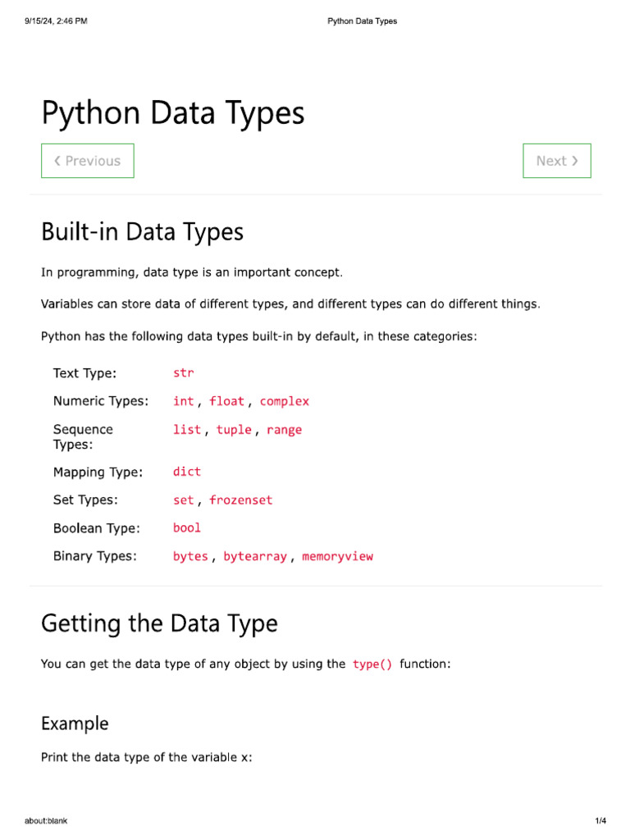Screen dimensions: 630x840
Task: Select the float type keyword
Action: coord(226,401)
